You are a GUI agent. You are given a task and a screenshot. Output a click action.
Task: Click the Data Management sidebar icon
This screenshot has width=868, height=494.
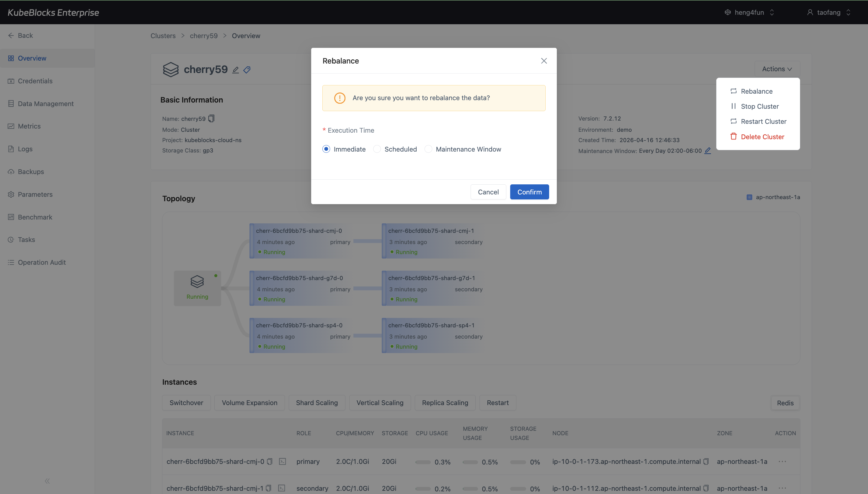point(11,104)
